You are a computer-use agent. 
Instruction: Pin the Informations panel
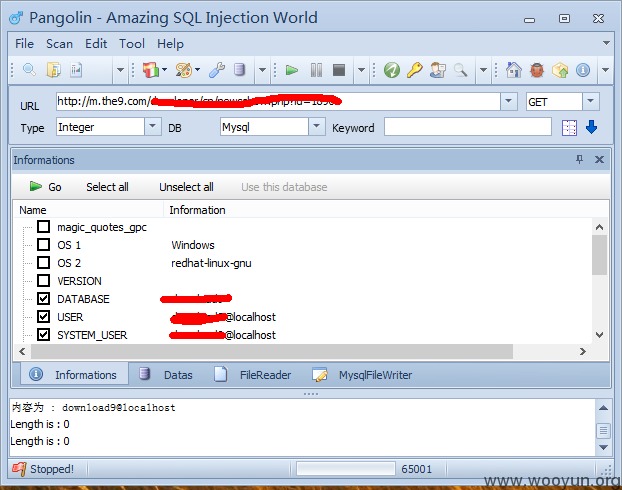pos(580,159)
